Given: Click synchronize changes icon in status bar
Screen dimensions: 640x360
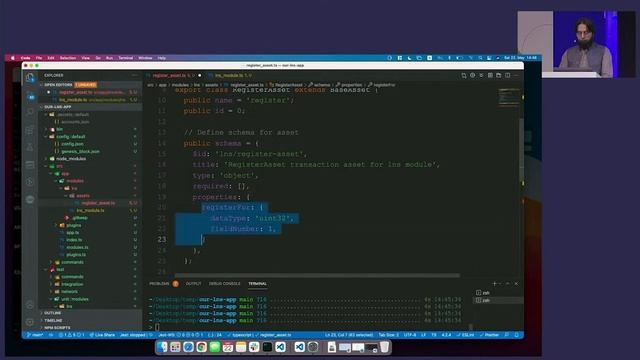Looking at the screenshot, I should (51, 335).
